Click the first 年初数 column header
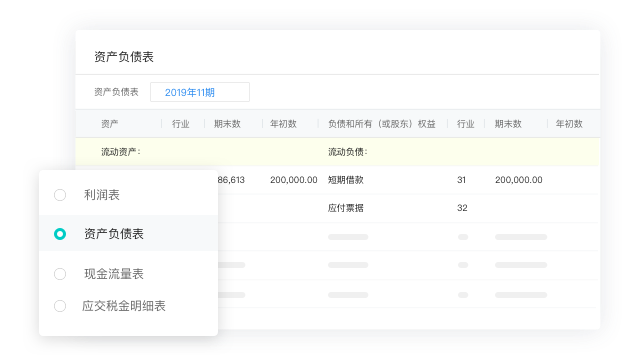Viewport: 640px width, 360px height. coord(283,124)
